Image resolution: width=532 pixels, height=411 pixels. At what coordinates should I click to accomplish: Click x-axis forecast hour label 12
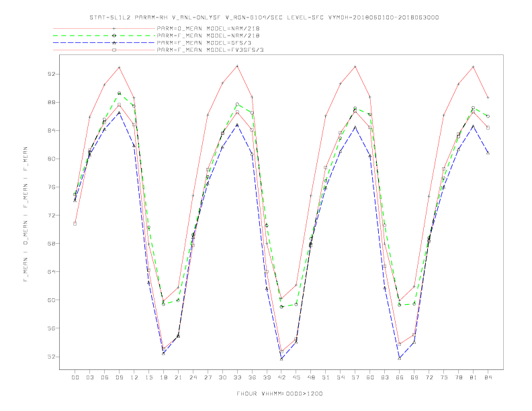point(134,377)
